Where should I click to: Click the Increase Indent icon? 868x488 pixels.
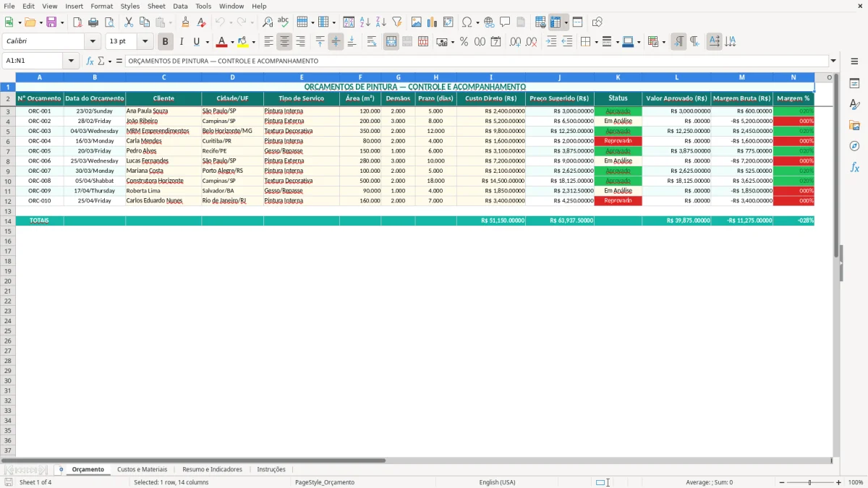coord(551,42)
